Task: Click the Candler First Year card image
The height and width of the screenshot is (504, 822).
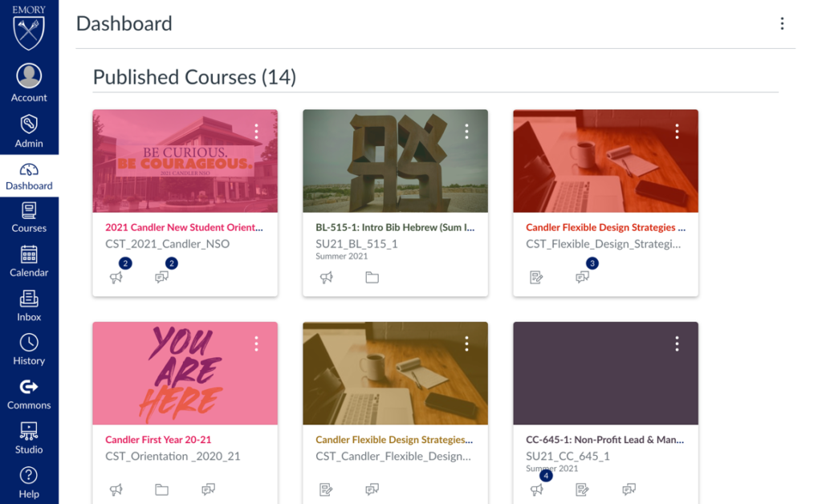Action: (185, 373)
